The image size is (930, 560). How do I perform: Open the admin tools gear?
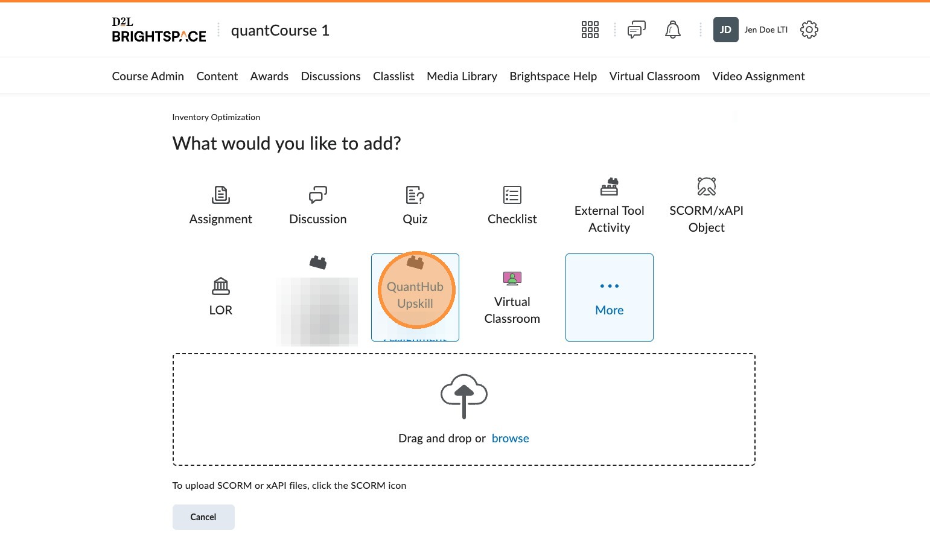(809, 30)
